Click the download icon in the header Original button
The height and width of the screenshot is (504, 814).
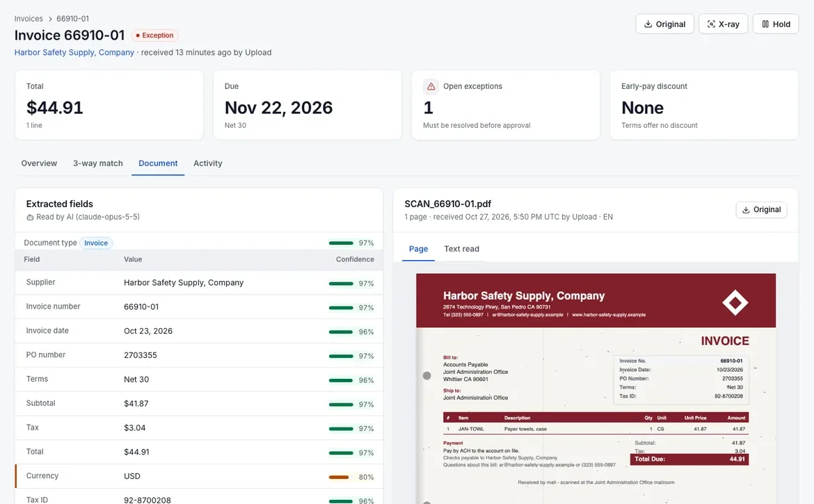click(x=648, y=24)
